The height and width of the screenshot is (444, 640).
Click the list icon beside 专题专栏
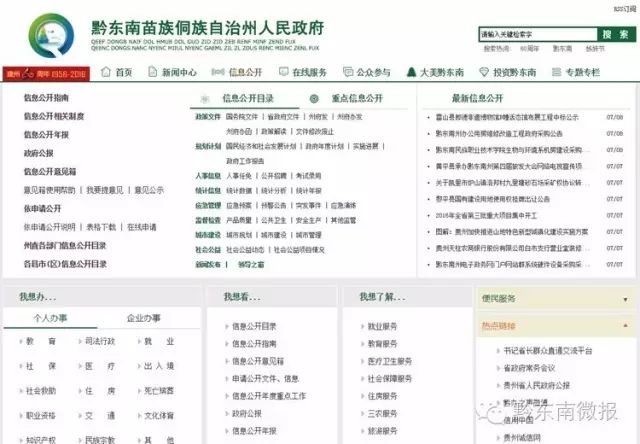[556, 72]
